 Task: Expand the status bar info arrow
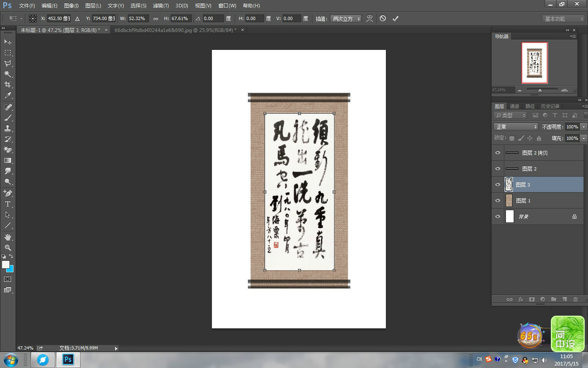click(116, 348)
